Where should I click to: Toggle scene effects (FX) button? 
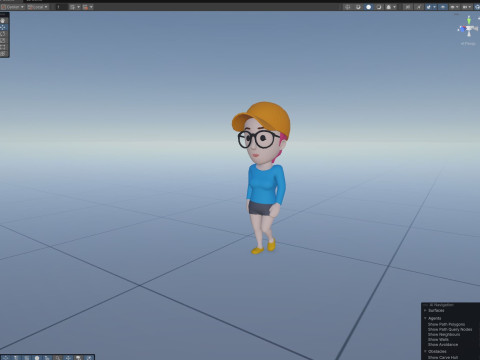[429, 7]
